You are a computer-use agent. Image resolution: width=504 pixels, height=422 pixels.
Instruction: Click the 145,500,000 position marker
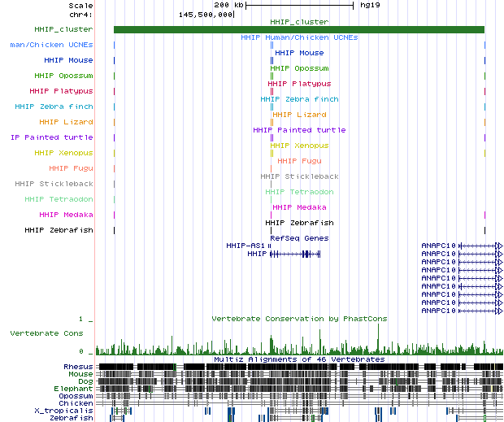tap(206, 14)
